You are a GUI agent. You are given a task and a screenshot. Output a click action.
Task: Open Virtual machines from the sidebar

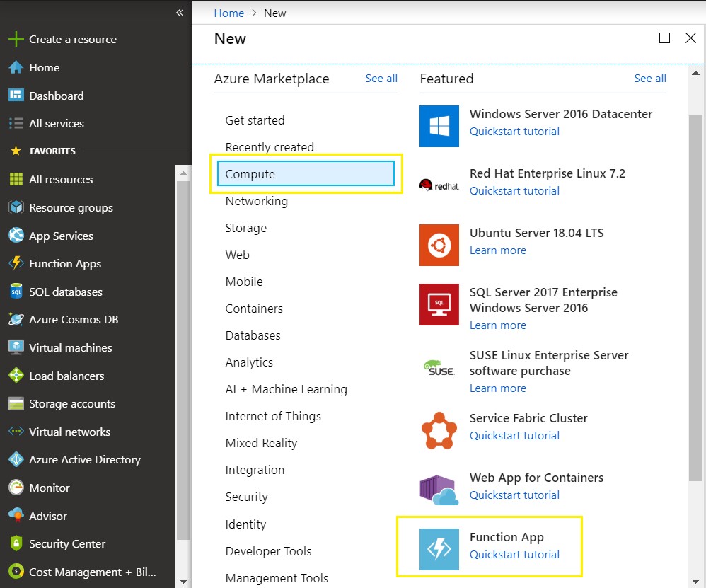[70, 347]
